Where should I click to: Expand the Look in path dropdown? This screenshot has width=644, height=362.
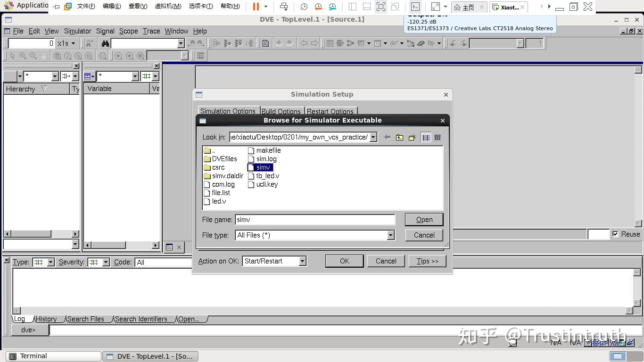tap(373, 137)
